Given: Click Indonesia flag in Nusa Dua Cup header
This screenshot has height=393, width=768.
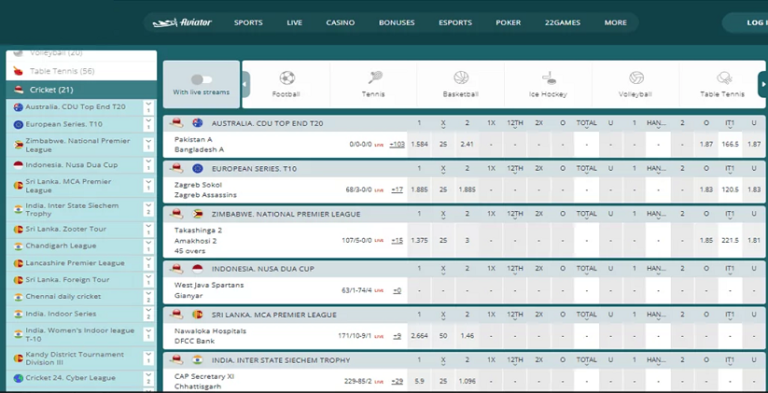Looking at the screenshot, I should (x=198, y=269).
